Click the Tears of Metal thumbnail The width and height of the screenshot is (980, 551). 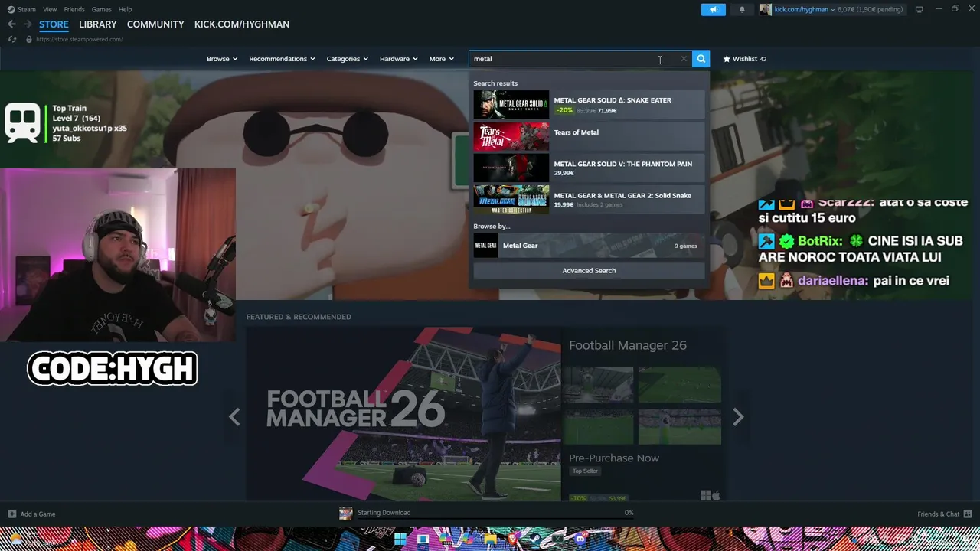click(511, 137)
